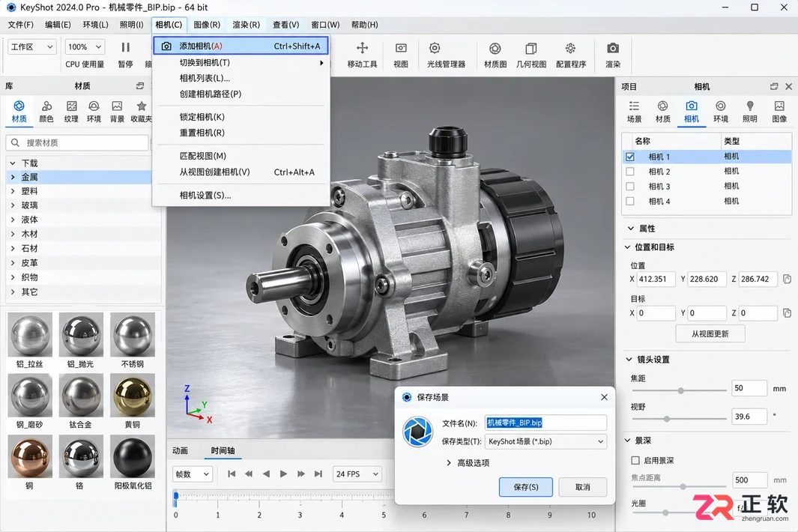Viewport: 798px width, 532px height.
Task: Click the Move Tool (移动工具) toolbar icon
Action: coord(362,49)
